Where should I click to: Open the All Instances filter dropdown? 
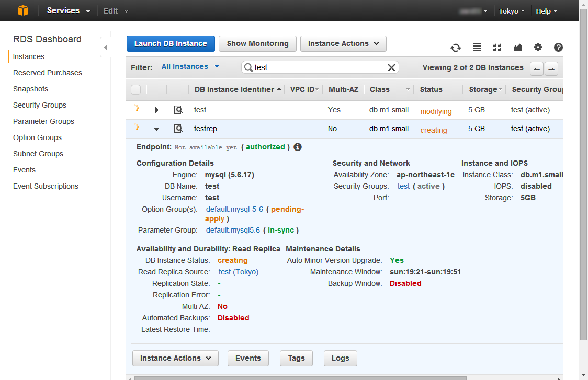tap(190, 66)
